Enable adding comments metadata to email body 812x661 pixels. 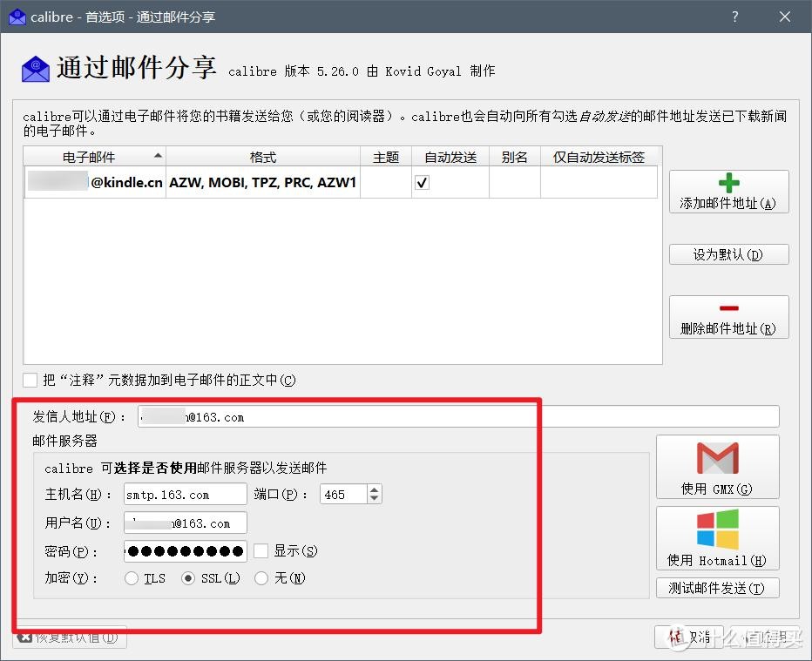point(30,380)
